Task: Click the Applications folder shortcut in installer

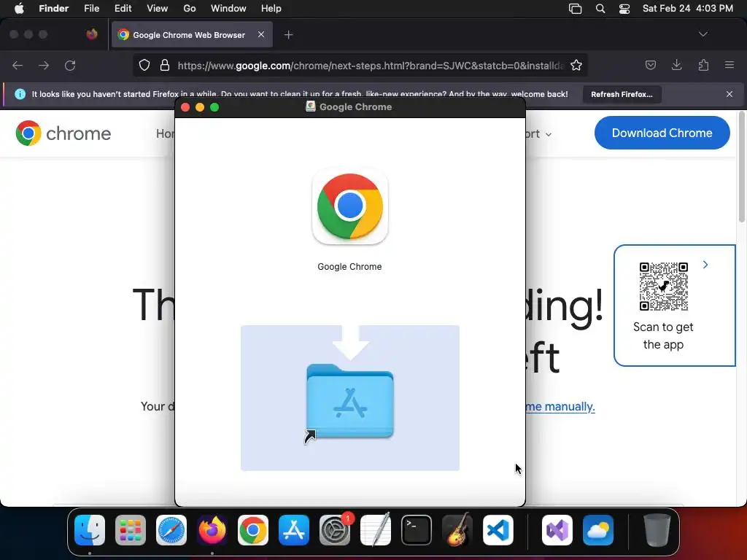Action: pos(350,402)
